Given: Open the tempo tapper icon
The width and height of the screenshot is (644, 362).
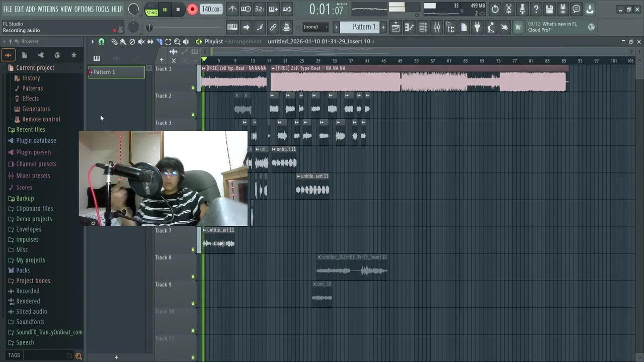Looking at the screenshot, I should pyautogui.click(x=491, y=27).
